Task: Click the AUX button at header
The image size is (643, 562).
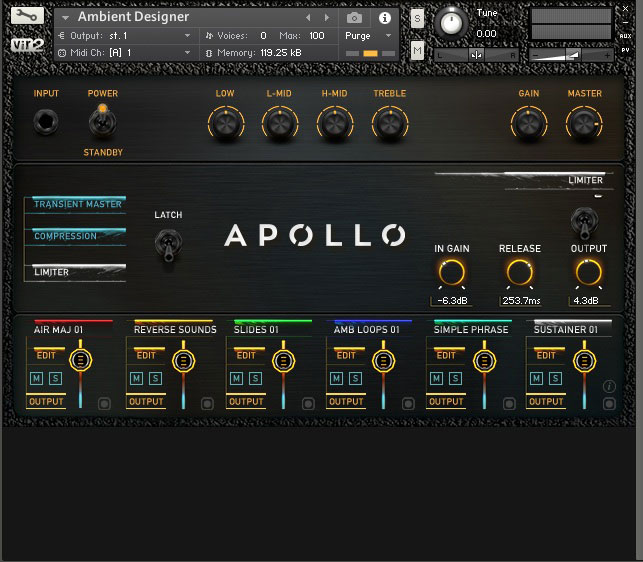Action: [x=625, y=36]
